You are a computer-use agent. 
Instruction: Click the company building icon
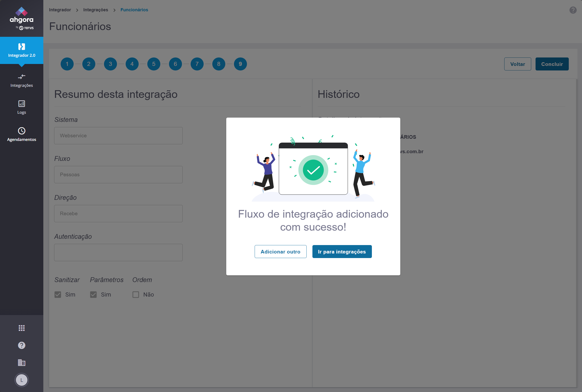tap(21, 362)
